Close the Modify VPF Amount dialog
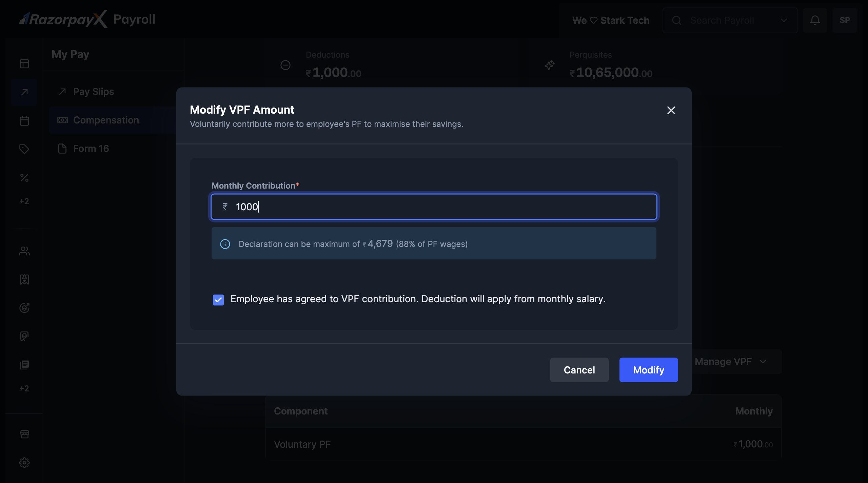 [x=671, y=111]
